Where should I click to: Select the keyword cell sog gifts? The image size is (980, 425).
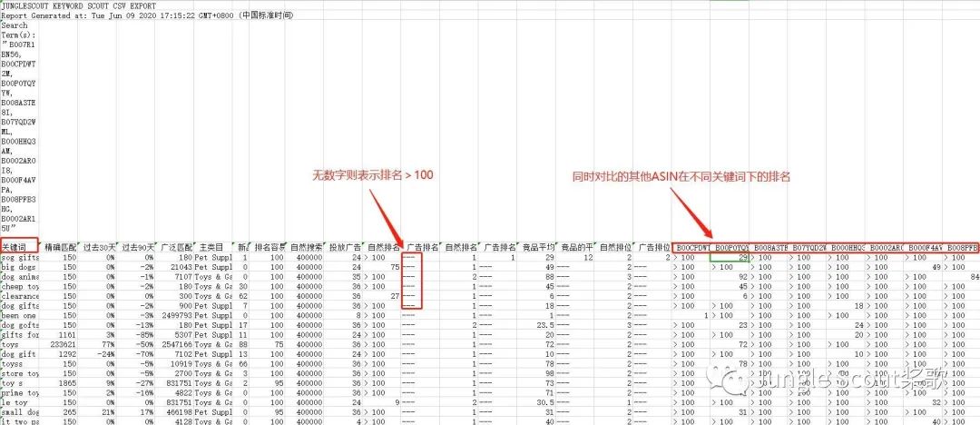click(19, 257)
